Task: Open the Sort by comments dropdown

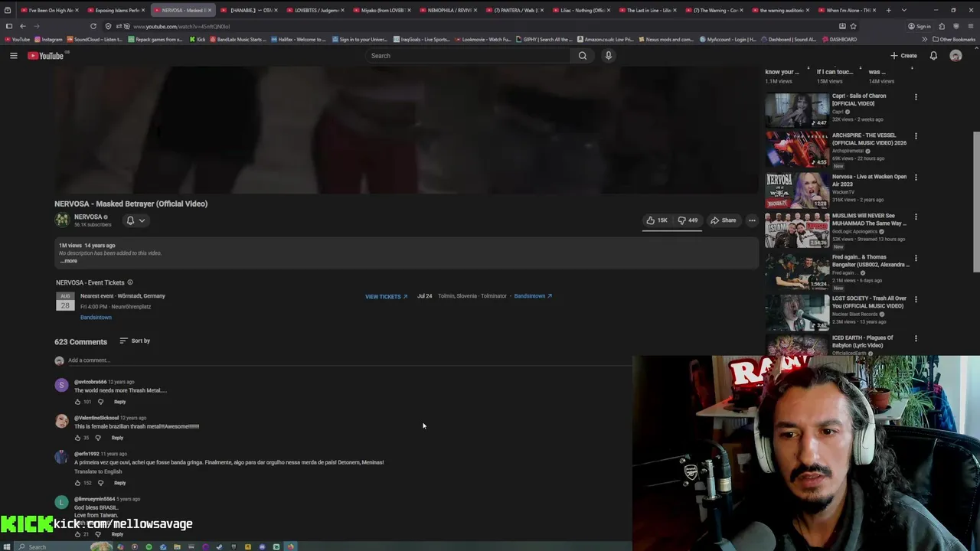Action: (135, 341)
